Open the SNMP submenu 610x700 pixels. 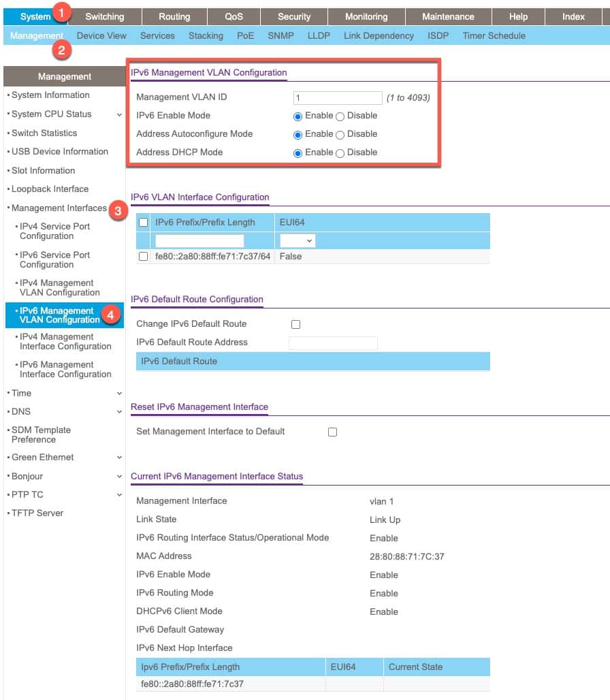pos(280,35)
